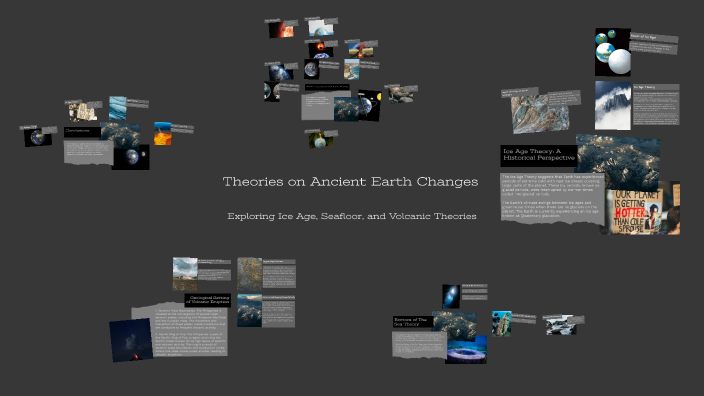Select the red glowing ring above Earth image

(x=321, y=50)
